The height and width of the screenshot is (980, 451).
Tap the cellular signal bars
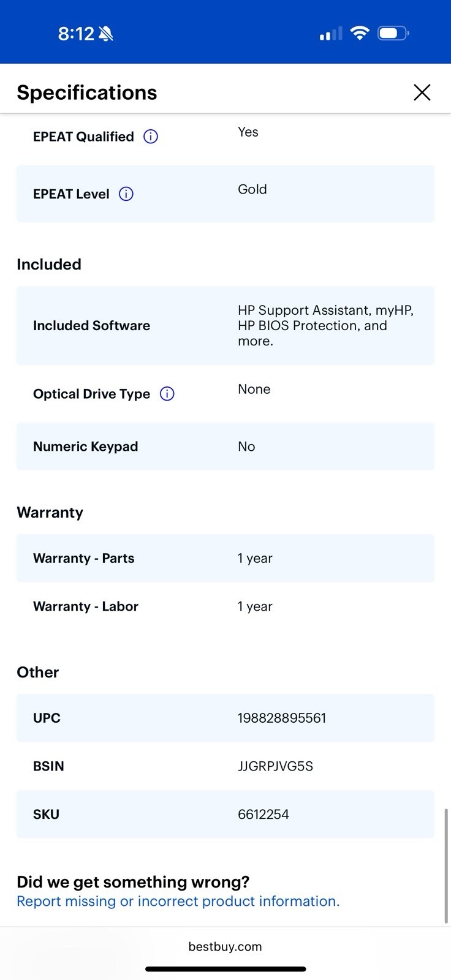331,34
